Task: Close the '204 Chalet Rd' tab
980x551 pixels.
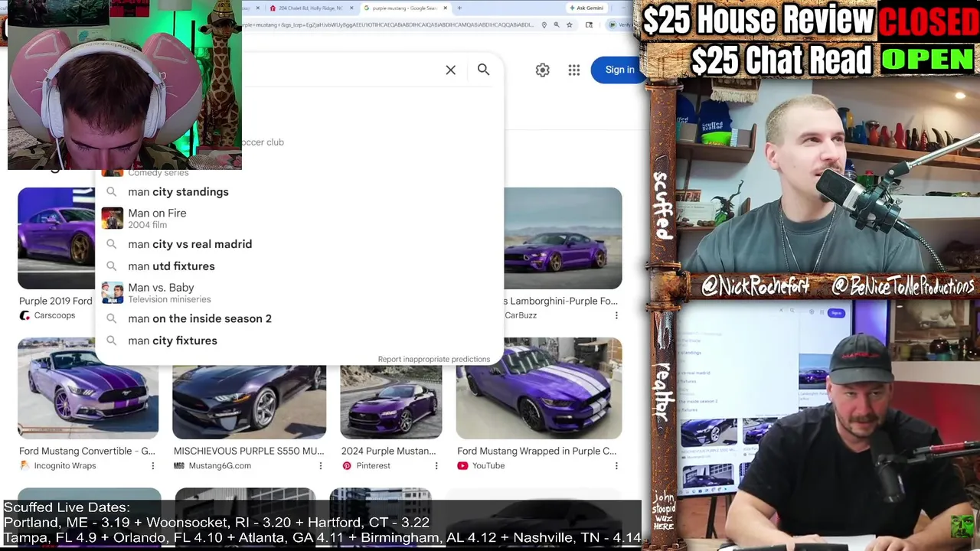Action: (x=351, y=8)
